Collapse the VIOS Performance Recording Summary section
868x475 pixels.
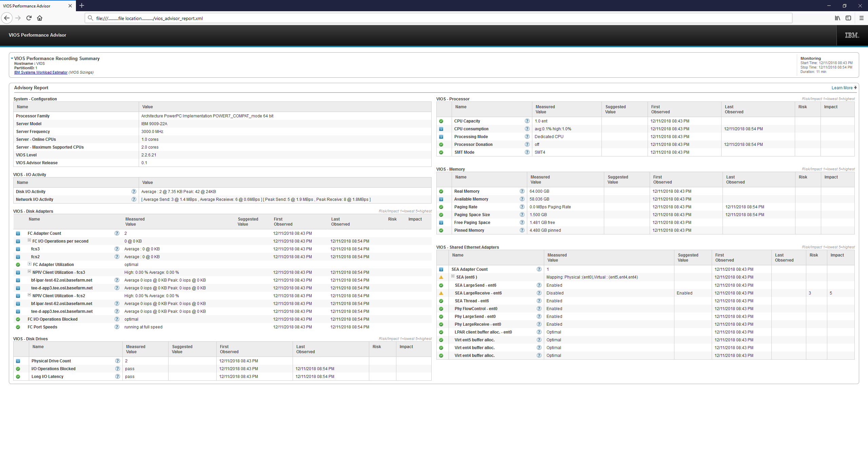[12, 58]
